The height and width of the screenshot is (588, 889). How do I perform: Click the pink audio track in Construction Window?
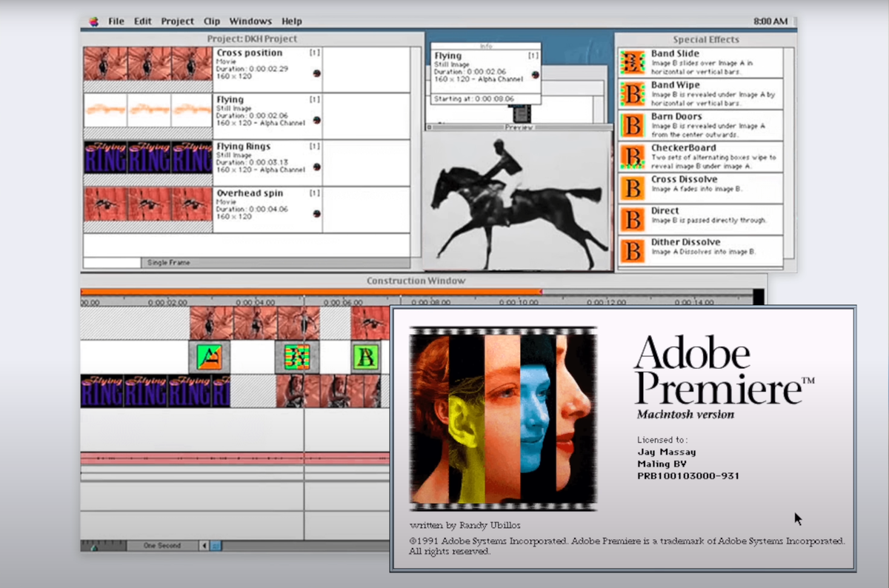click(x=235, y=458)
